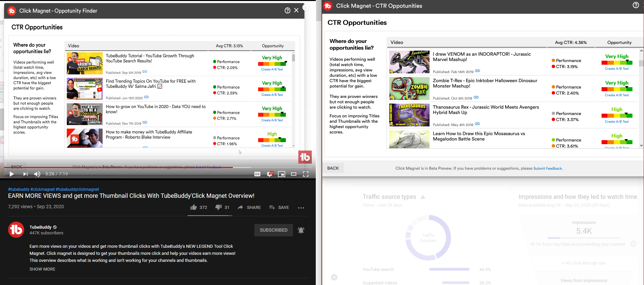Play the YouTube video
The width and height of the screenshot is (644, 285).
tap(12, 174)
